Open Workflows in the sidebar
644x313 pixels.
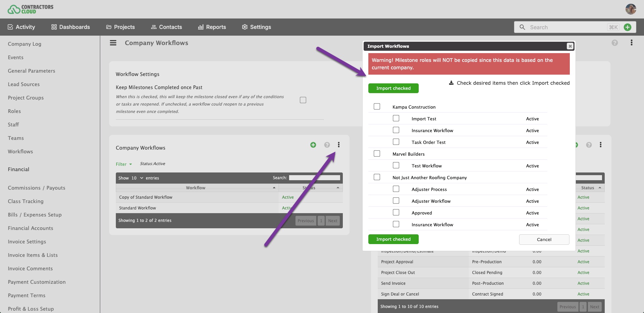[20, 152]
